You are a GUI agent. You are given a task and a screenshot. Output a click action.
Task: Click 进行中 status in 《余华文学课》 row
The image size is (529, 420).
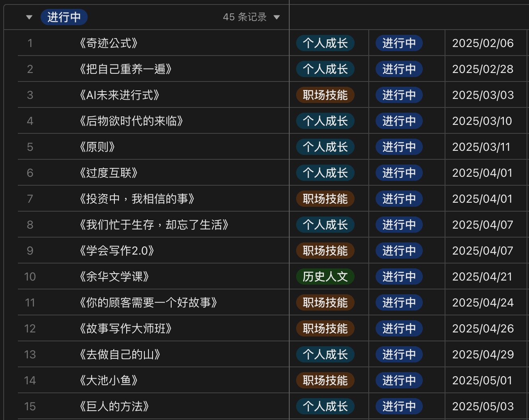point(399,276)
